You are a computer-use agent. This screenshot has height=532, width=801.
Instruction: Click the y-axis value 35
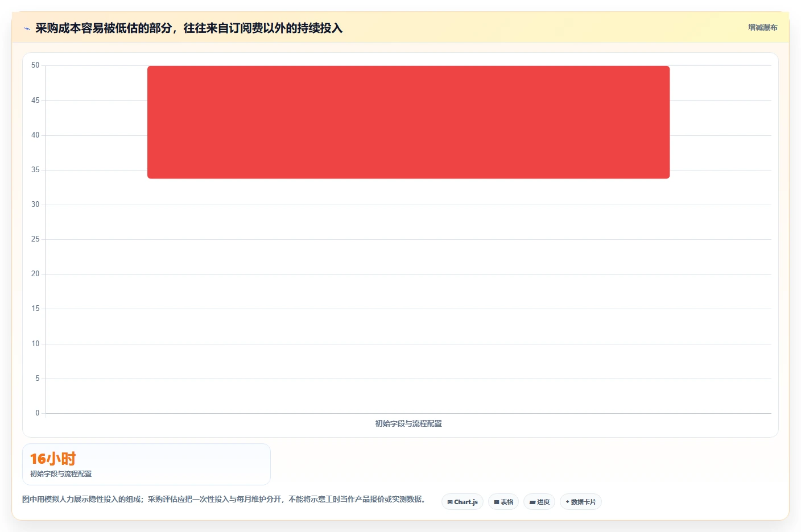35,170
